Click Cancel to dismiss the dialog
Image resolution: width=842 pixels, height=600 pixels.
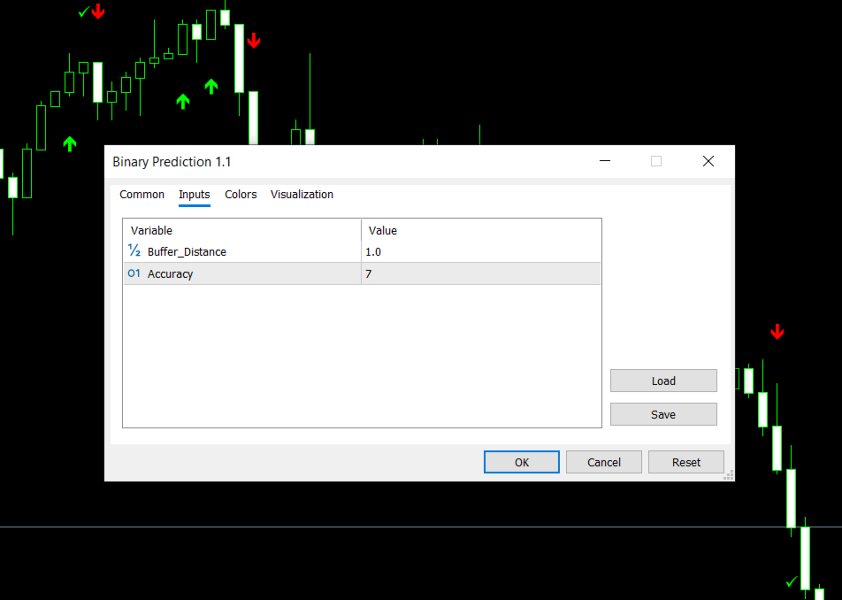tap(603, 461)
